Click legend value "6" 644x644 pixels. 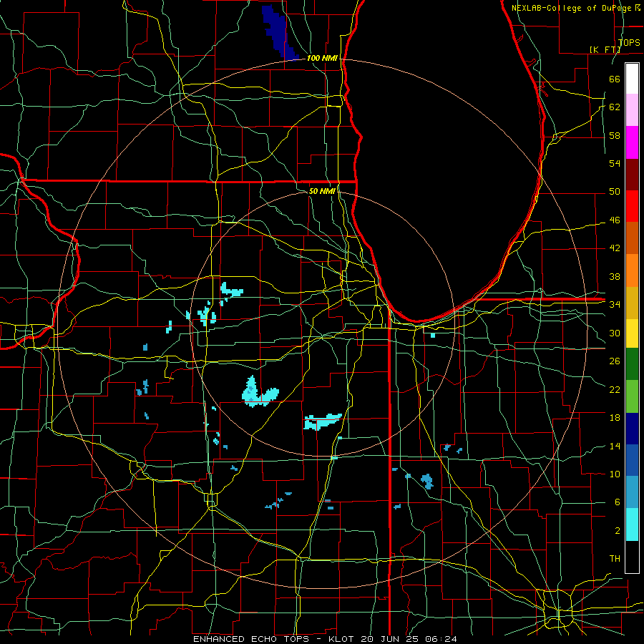click(x=617, y=502)
